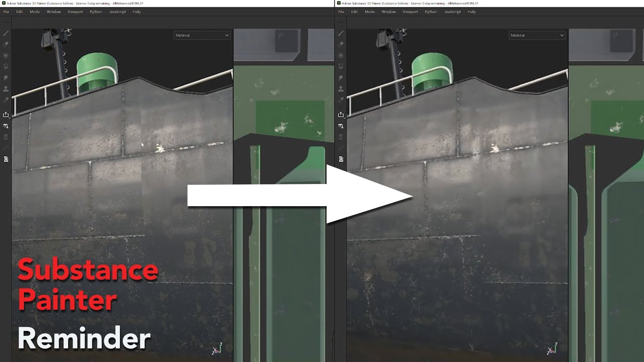
Task: Open the JavaScript menu in right window
Action: point(452,12)
